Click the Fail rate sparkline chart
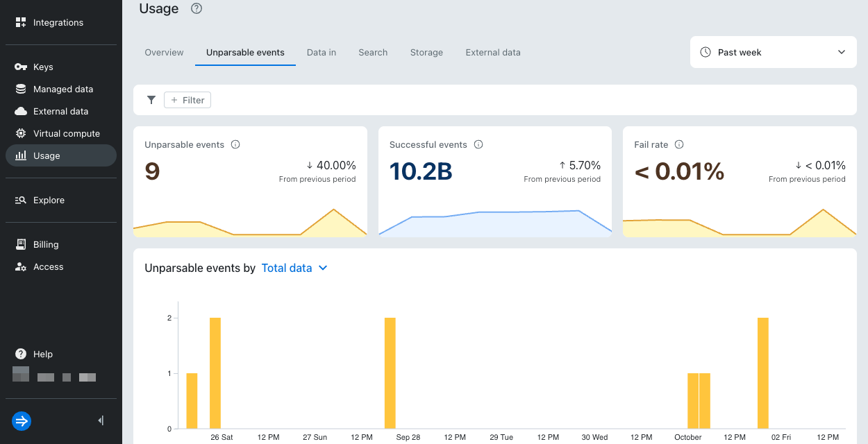This screenshot has width=868, height=444. coord(740,222)
